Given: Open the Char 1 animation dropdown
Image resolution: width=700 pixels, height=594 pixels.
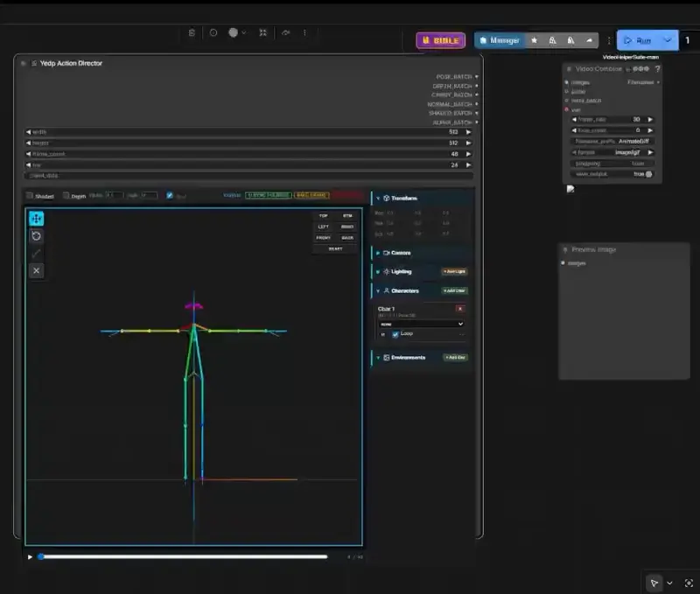Looking at the screenshot, I should 422,324.
